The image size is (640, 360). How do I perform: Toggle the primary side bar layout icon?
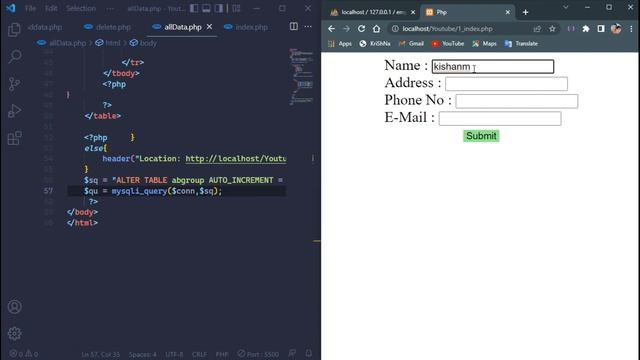point(194,8)
